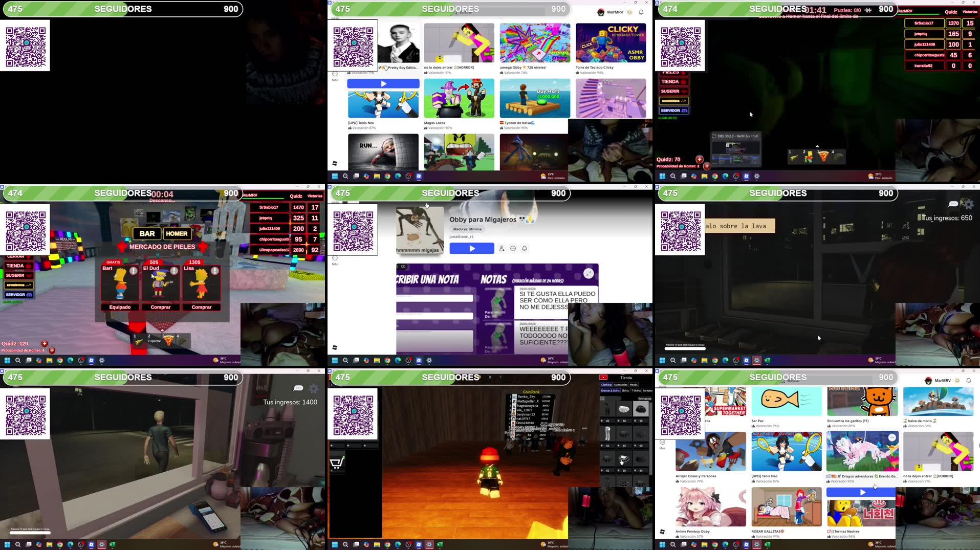Click Play on Obby para Migajeros
Image resolution: width=980 pixels, height=550 pixels.
click(471, 248)
